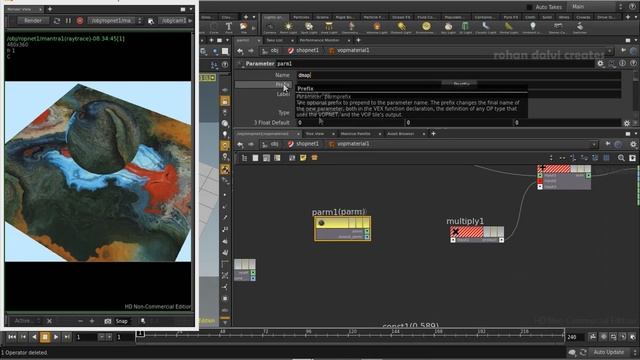Click the play forward button in the playbar

[56, 337]
